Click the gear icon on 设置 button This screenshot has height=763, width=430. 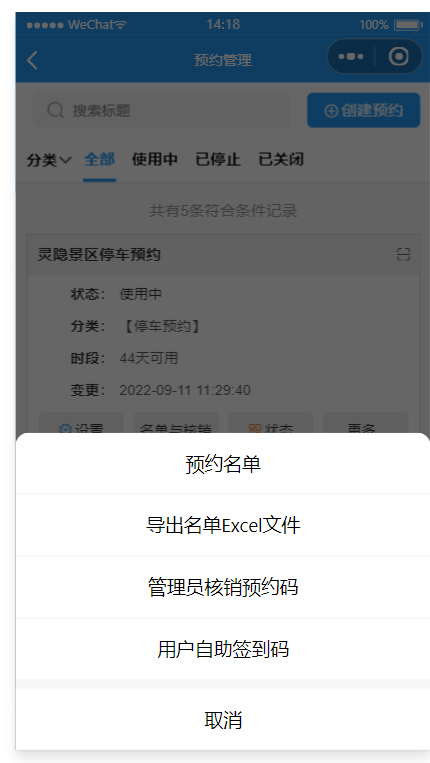(65, 429)
